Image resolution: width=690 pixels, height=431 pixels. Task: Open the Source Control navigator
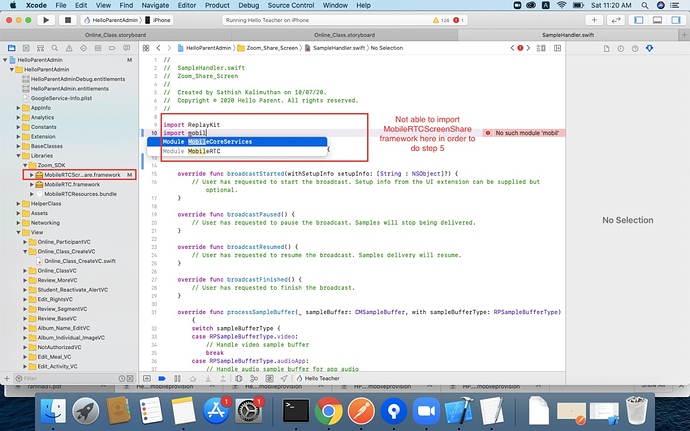coord(26,48)
